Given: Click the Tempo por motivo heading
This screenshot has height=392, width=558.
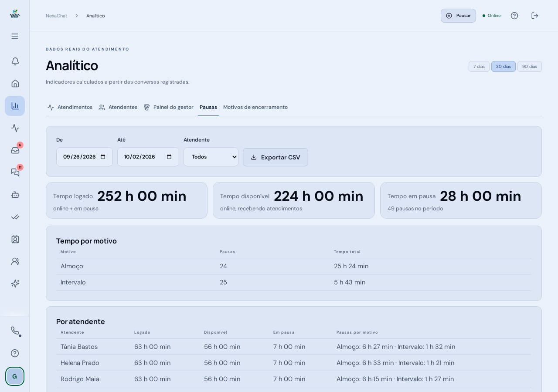Looking at the screenshot, I should click(x=86, y=241).
